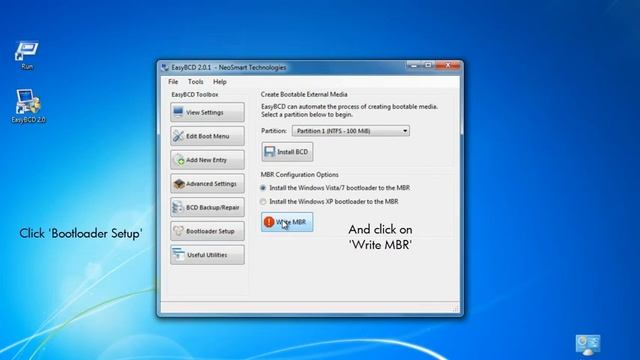Click the 'Create Bootable External Media' heading
This screenshot has width=640, height=360.
[304, 94]
